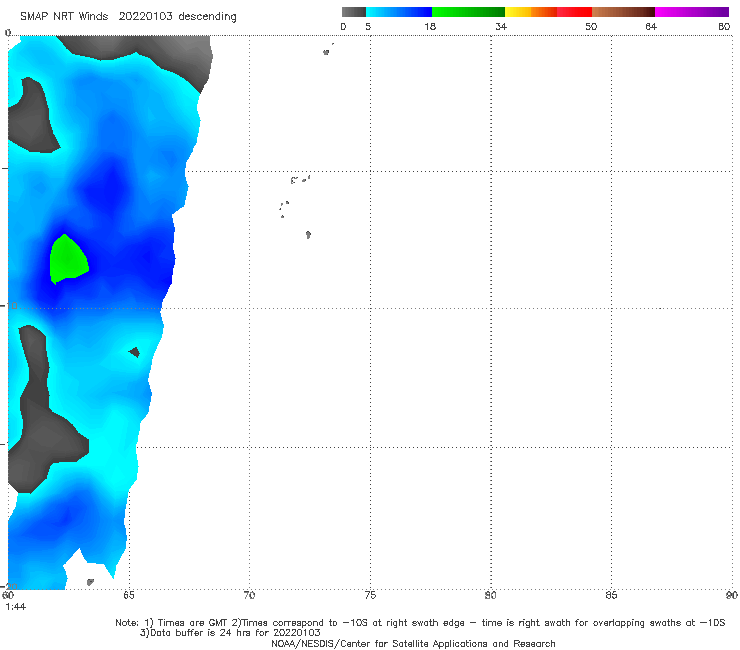740x650 pixels.
Task: Click the small gray patch near 65E, 12S
Action: pos(135,352)
